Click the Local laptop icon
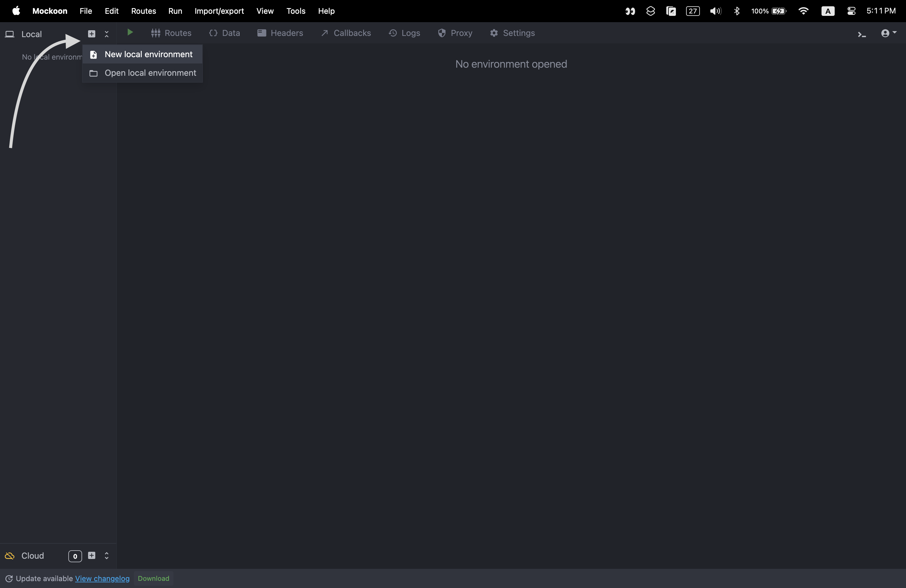This screenshot has width=906, height=588. click(10, 34)
